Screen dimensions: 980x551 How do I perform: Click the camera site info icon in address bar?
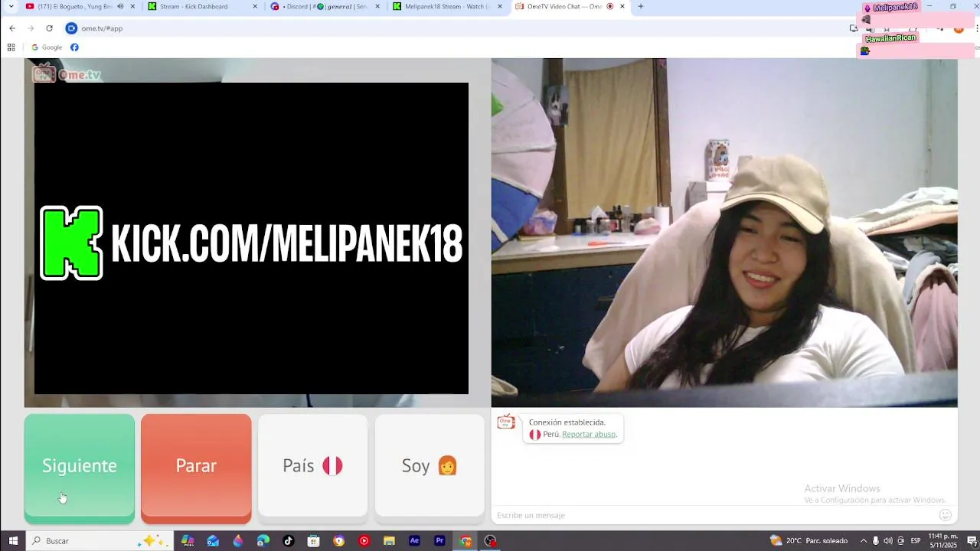(x=71, y=28)
